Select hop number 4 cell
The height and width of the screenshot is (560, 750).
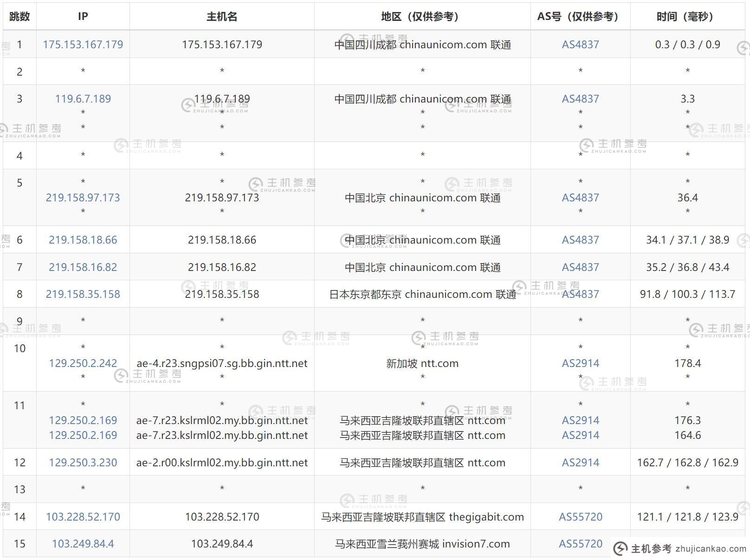click(x=19, y=155)
